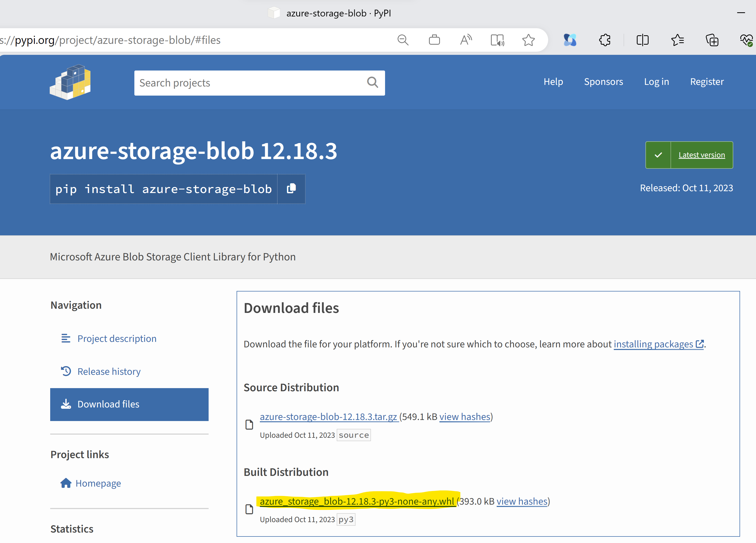This screenshot has height=543, width=756.
Task: Switch to Release history navigation tab
Action: pyautogui.click(x=129, y=371)
